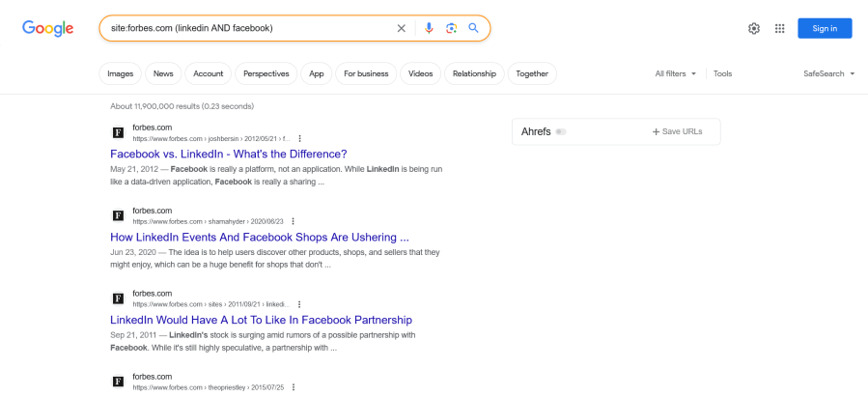
Task: Open three-dot menu for theopriestley result
Action: point(294,387)
